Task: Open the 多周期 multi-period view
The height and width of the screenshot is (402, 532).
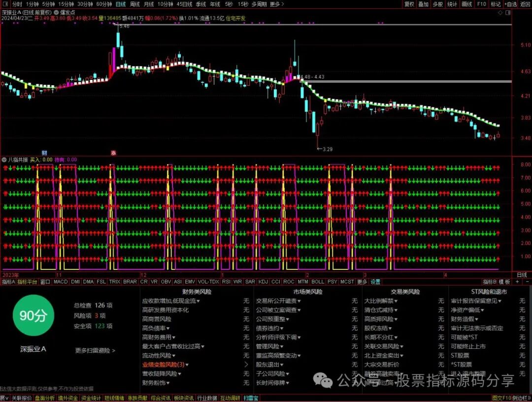Action: click(x=259, y=4)
